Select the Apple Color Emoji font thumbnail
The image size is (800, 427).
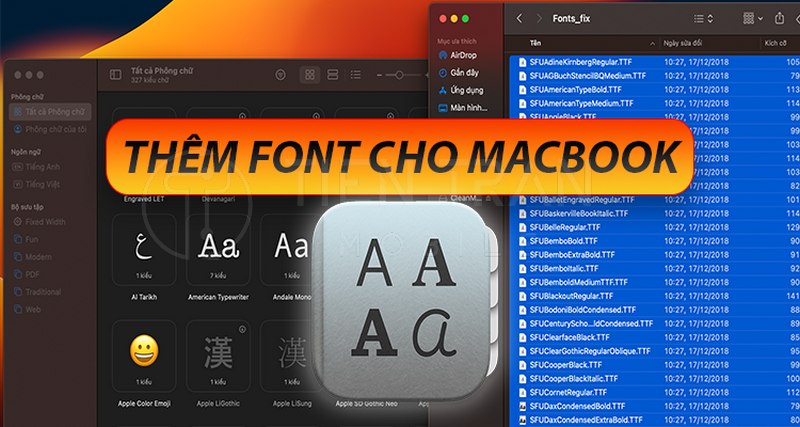[144, 356]
